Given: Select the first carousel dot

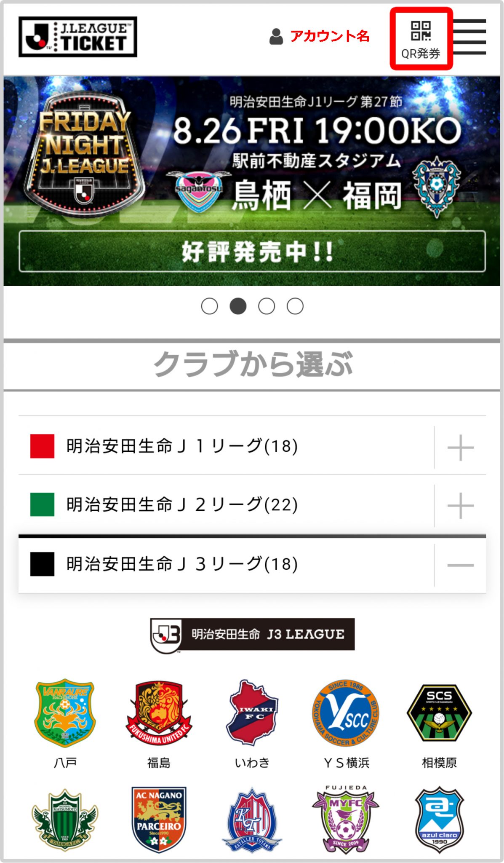Looking at the screenshot, I should (210, 306).
